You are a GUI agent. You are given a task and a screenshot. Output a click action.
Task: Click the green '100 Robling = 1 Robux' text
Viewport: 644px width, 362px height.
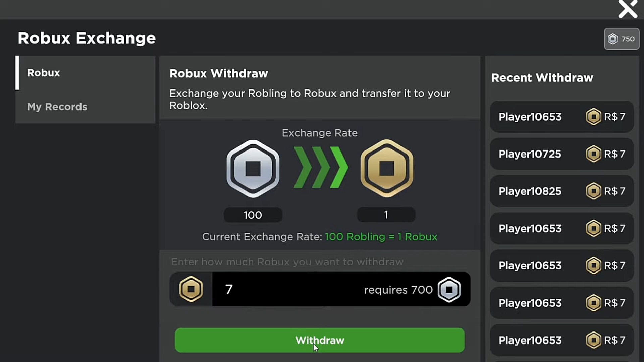381,237
